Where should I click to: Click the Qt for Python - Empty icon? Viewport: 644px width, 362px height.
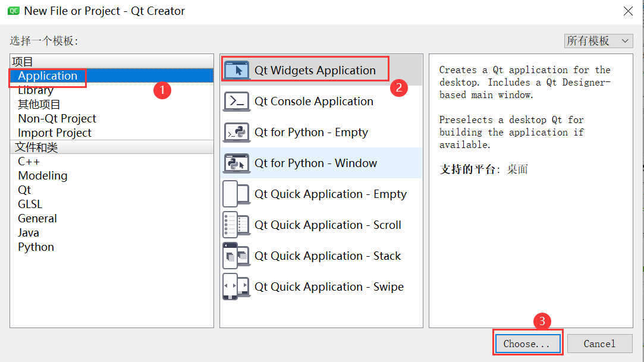[x=237, y=132]
